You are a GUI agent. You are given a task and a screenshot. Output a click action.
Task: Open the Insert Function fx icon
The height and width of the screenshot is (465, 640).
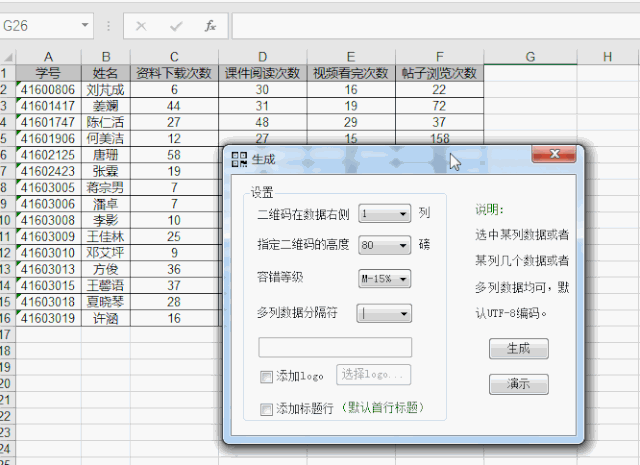[x=210, y=26]
